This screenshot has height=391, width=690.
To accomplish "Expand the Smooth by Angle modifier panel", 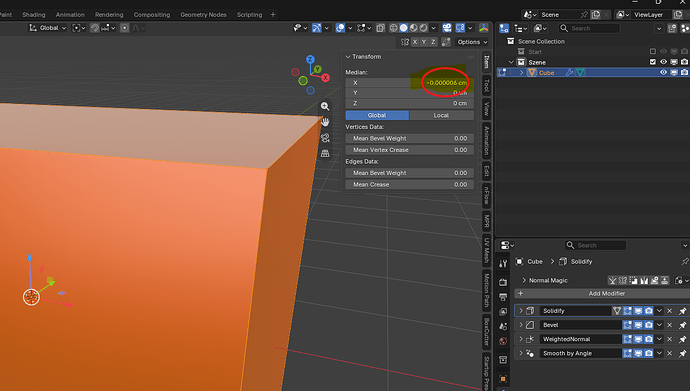I will click(x=521, y=353).
